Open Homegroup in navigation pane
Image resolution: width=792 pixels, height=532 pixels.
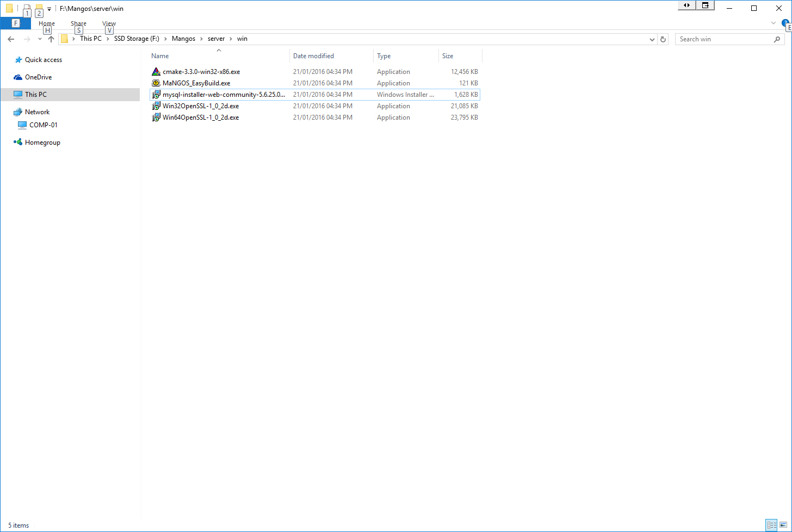(42, 143)
